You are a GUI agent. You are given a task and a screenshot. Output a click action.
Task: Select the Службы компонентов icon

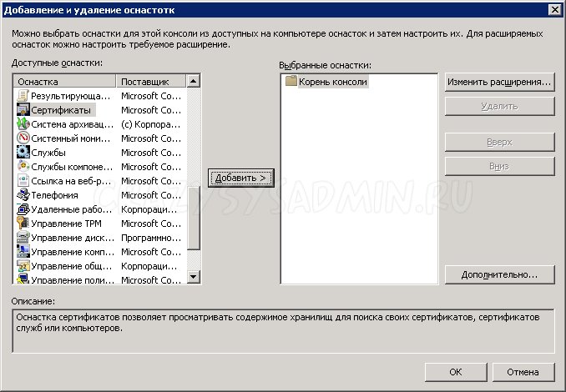[x=23, y=167]
